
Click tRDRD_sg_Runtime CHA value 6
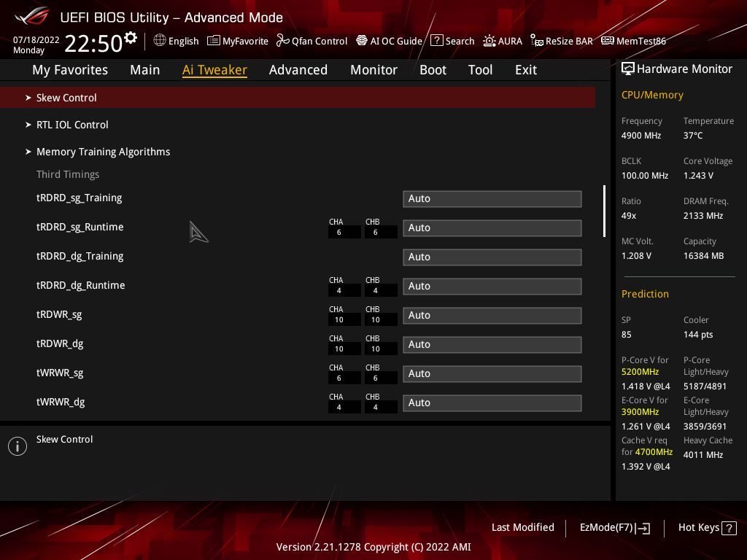(344, 233)
